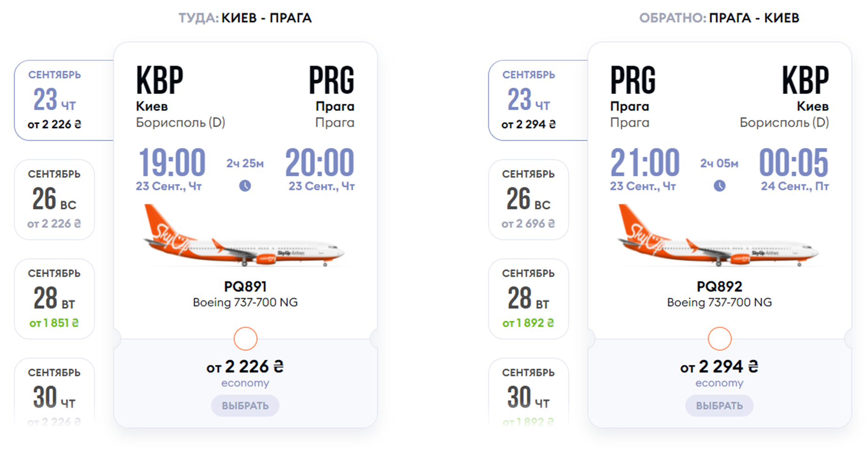Choose outbound date September 28 from 1 851 ₴
Image resolution: width=868 pixels, height=468 pixels.
click(55, 299)
